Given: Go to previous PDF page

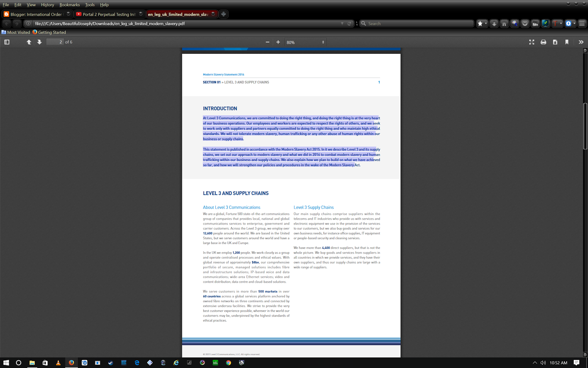Looking at the screenshot, I should point(29,42).
